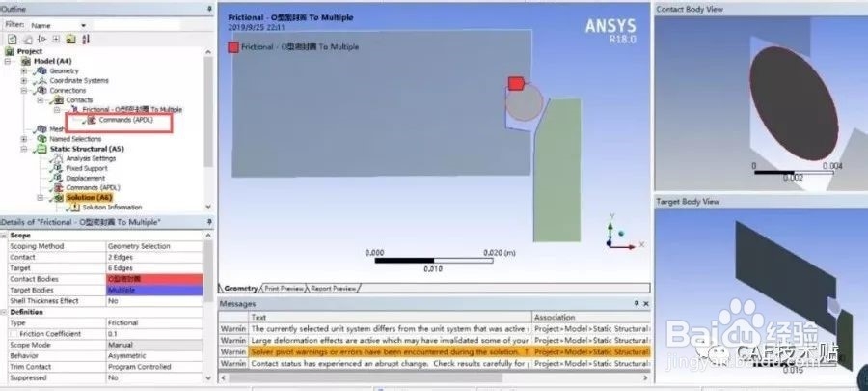The height and width of the screenshot is (391, 868).
Task: Switch to the Report Preview tab
Action: coord(334,289)
